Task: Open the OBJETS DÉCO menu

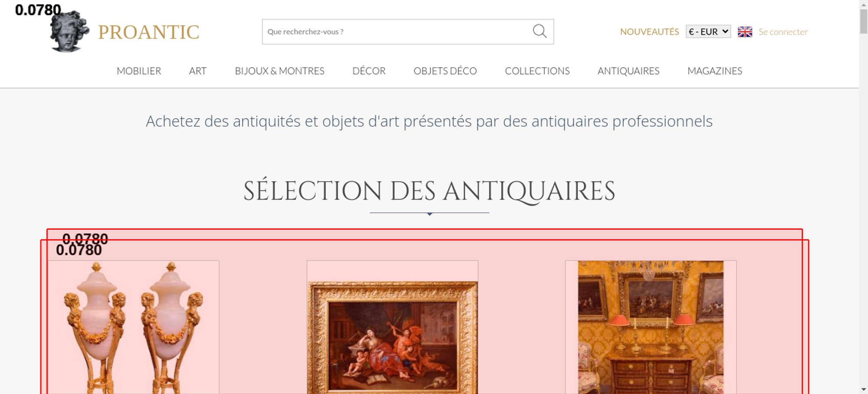Action: click(445, 71)
